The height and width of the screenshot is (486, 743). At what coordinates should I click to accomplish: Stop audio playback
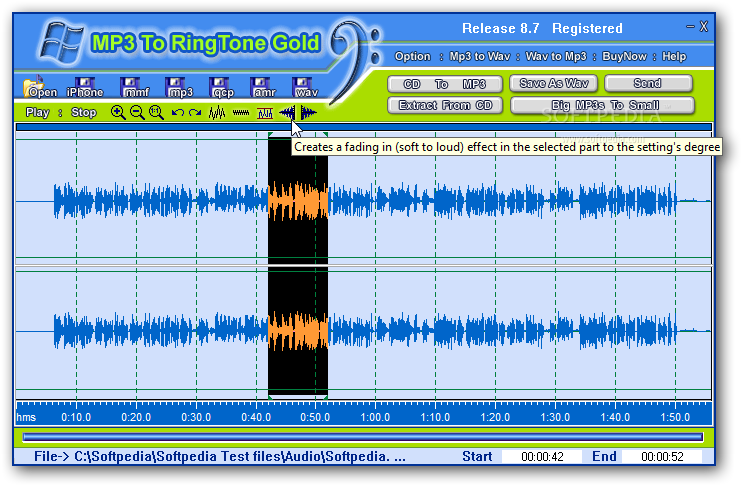tap(83, 113)
